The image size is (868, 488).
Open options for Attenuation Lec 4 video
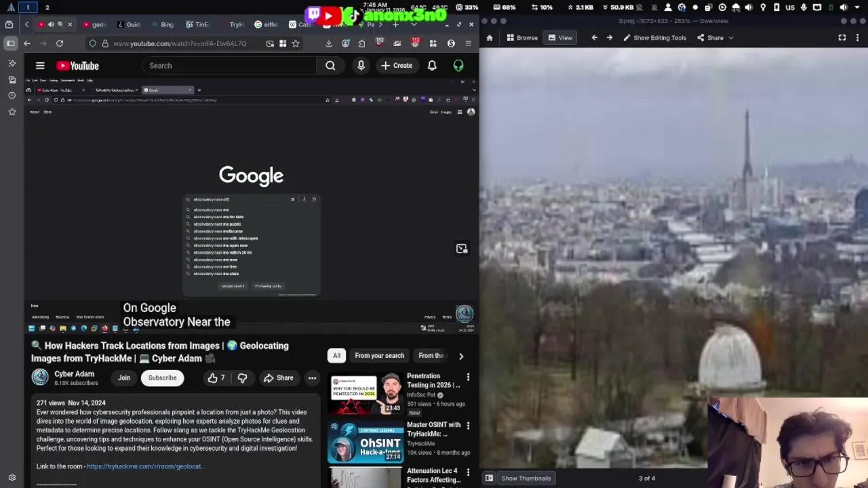pos(468,472)
